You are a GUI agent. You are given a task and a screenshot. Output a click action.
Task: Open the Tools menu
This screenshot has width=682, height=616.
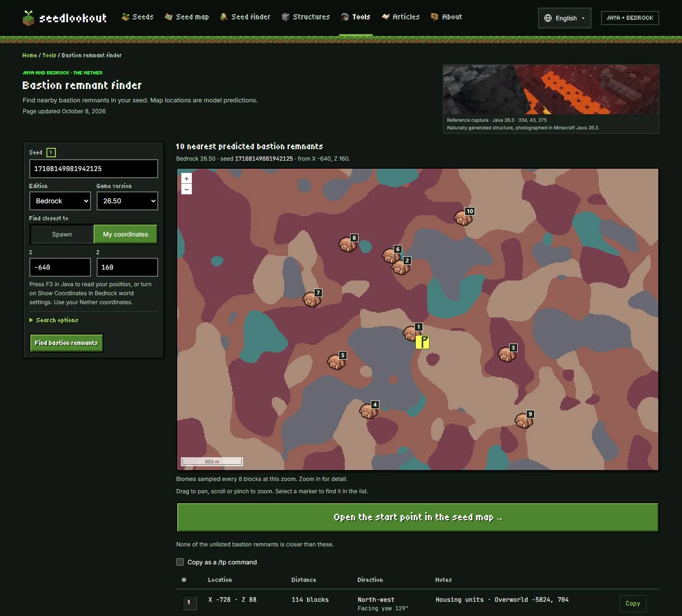tap(356, 17)
